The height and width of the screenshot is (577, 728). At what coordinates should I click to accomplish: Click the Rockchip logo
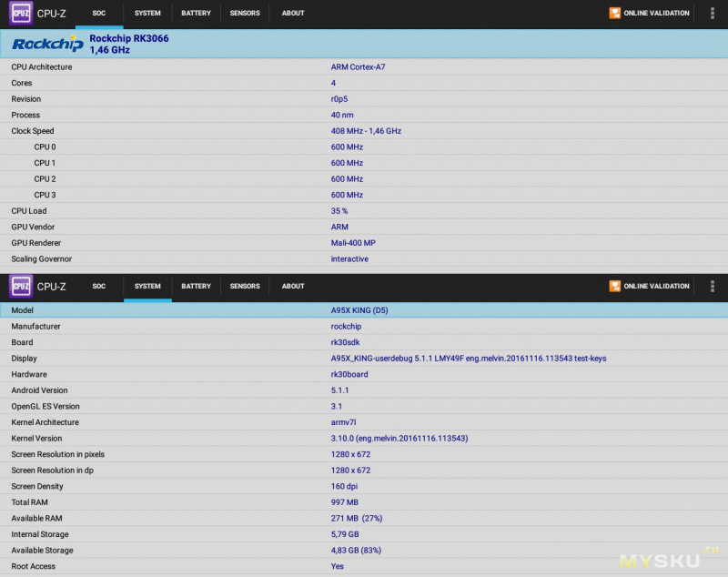(x=47, y=44)
